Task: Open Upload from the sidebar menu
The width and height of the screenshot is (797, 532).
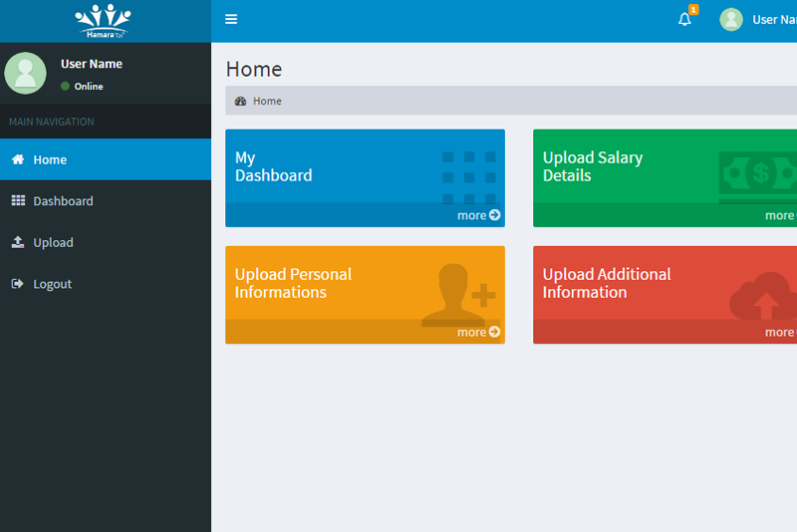Action: pos(53,243)
